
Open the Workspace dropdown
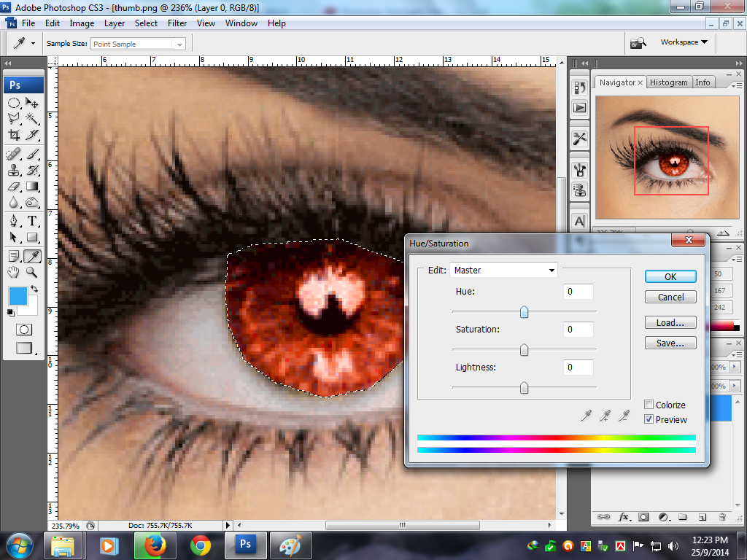684,42
